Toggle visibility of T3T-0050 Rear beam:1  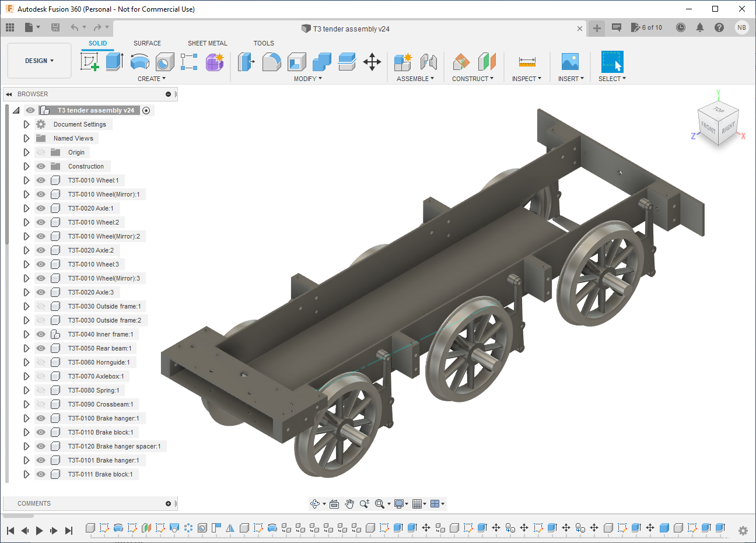(41, 348)
